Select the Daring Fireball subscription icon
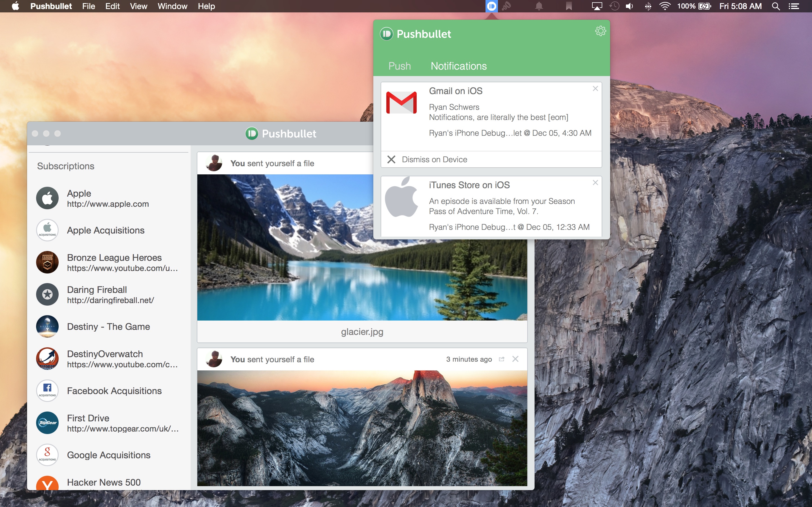 tap(47, 294)
